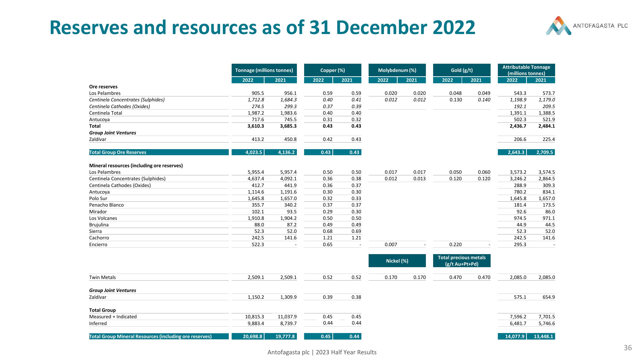Click the 'Los Volcanes' row label

(x=103, y=218)
